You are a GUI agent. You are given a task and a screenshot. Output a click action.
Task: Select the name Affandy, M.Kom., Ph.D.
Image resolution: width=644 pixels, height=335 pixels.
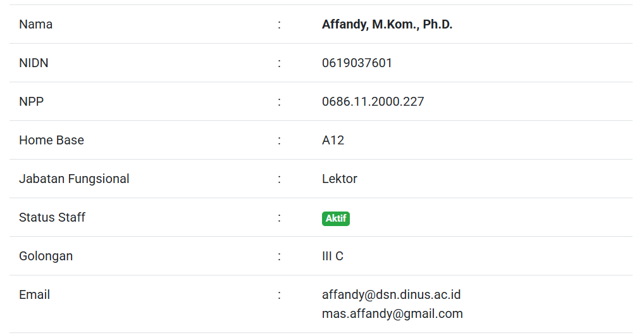pos(387,25)
